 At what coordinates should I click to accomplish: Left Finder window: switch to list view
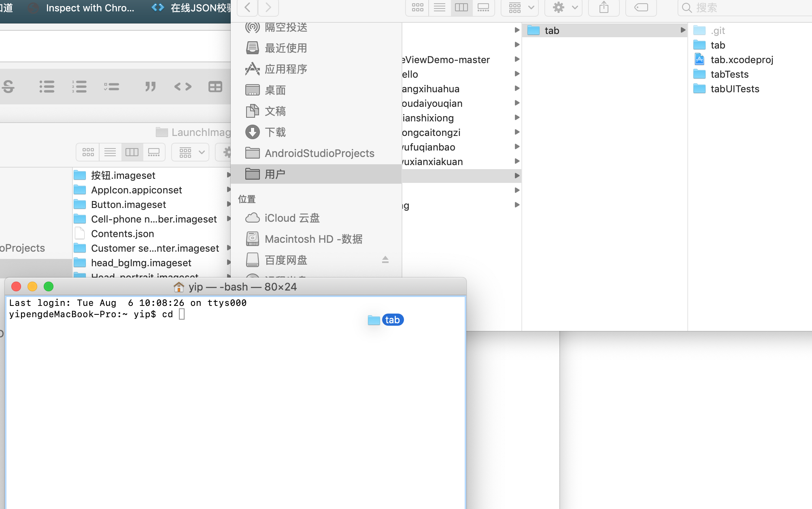(x=110, y=152)
